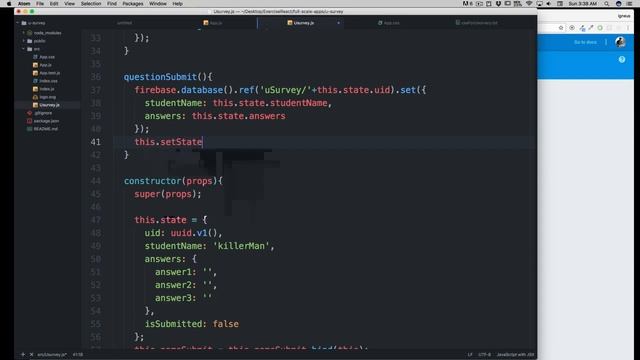Image resolution: width=640 pixels, height=360 pixels.
Task: Open the Find menu
Action: tap(112, 4)
